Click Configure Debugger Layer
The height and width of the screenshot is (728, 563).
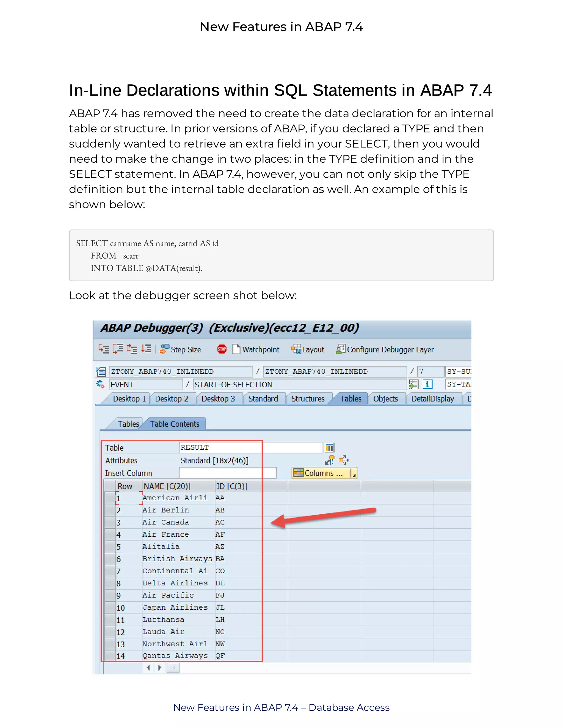pyautogui.click(x=385, y=349)
